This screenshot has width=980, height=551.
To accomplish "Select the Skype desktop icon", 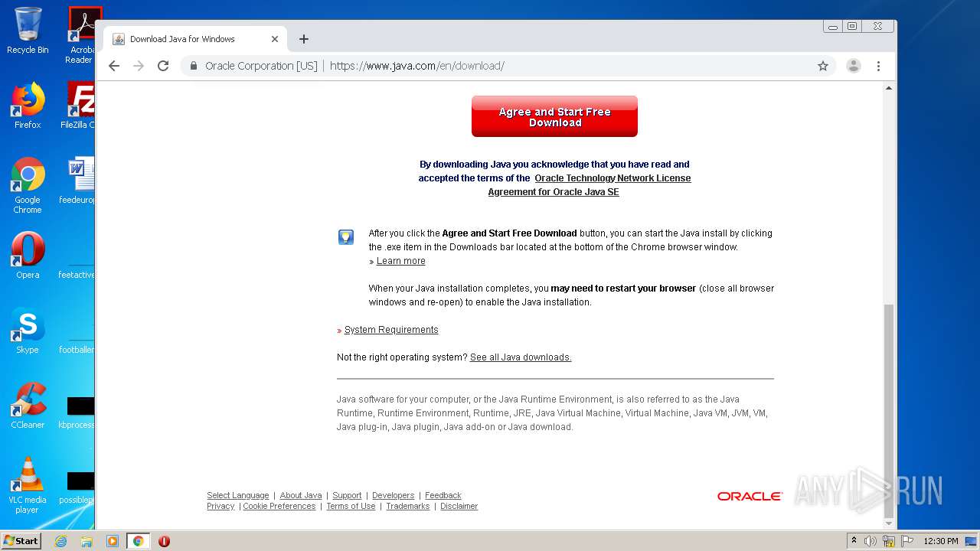I will 28,331.
